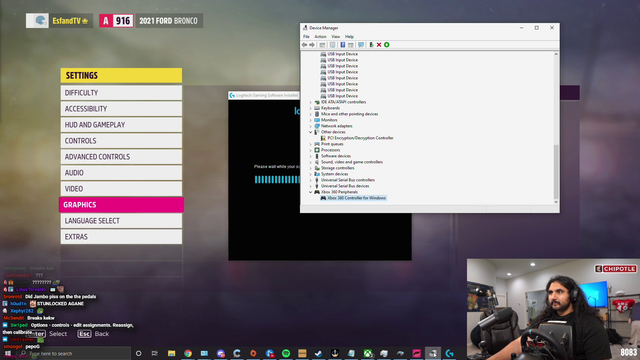
Task: Open the Help menu in Device Manager
Action: pyautogui.click(x=349, y=37)
